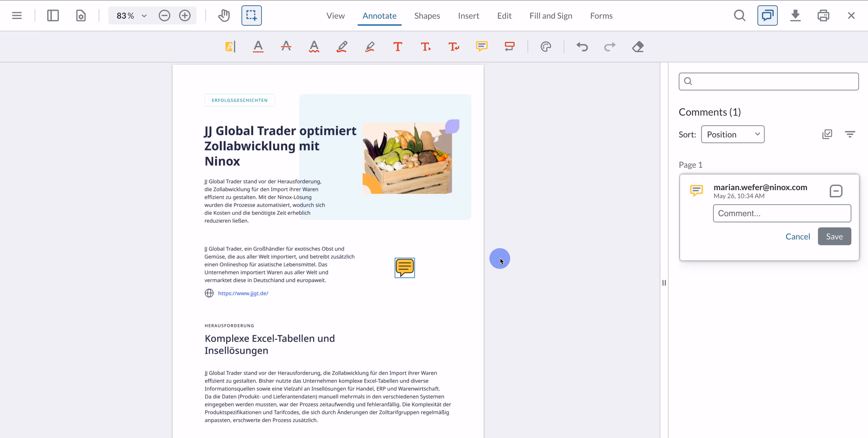The width and height of the screenshot is (868, 438).
Task: Select the text highlight tool
Action: click(230, 46)
